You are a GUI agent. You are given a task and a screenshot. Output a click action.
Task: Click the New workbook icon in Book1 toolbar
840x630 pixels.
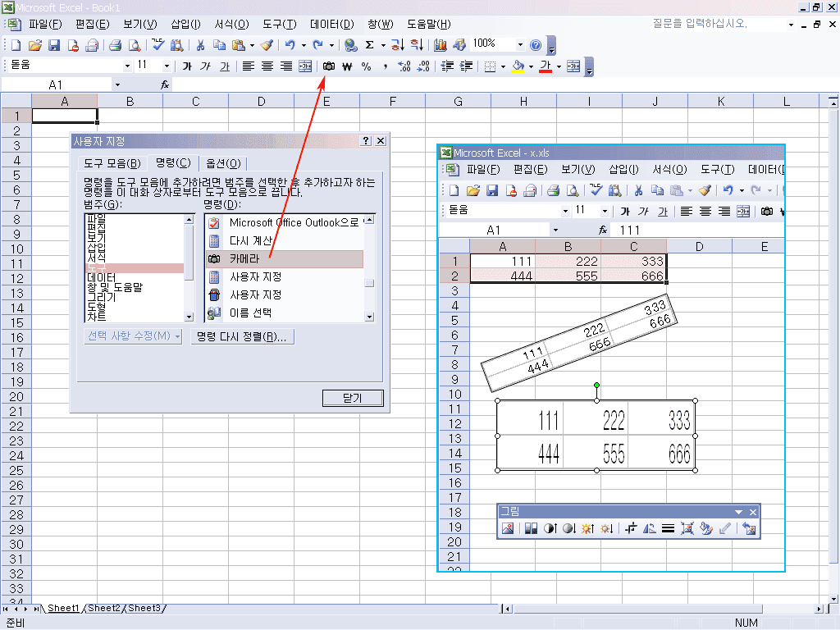(16, 45)
